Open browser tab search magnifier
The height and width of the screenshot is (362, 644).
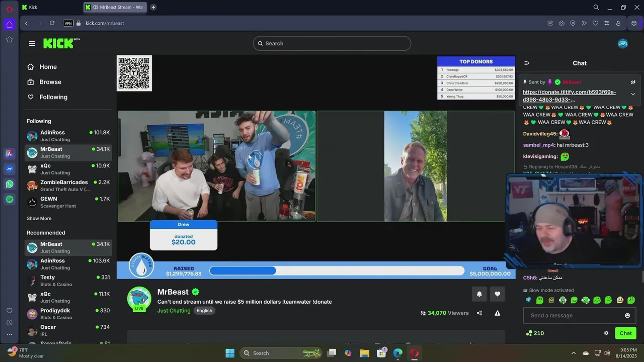coord(596,7)
